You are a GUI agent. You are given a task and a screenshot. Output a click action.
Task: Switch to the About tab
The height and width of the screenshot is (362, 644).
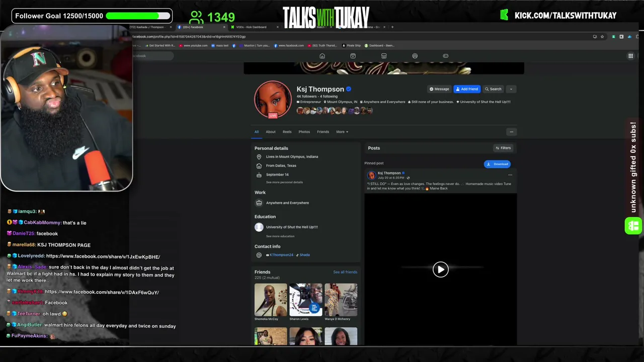pyautogui.click(x=271, y=132)
